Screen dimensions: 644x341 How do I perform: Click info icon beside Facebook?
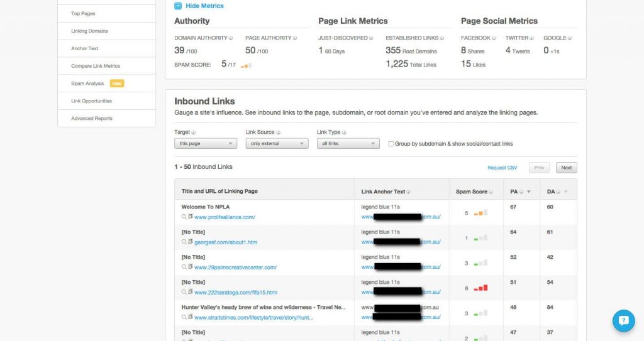[494, 38]
